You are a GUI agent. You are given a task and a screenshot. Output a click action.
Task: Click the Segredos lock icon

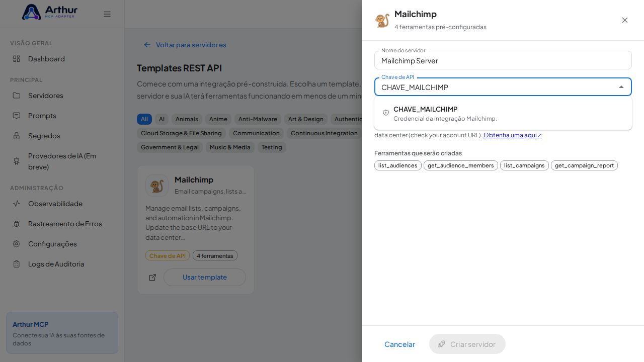tap(17, 136)
